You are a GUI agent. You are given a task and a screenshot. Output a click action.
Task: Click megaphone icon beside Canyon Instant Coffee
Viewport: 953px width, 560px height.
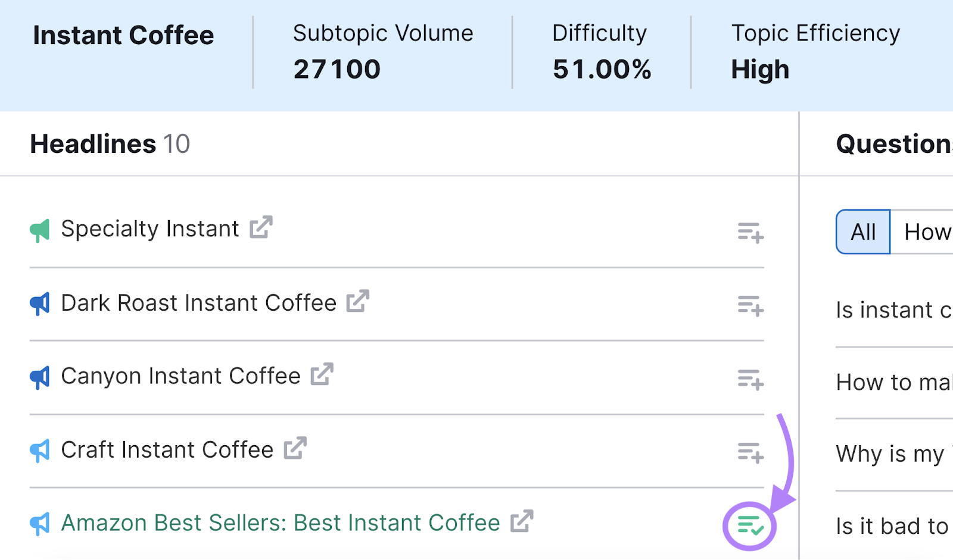click(x=40, y=377)
